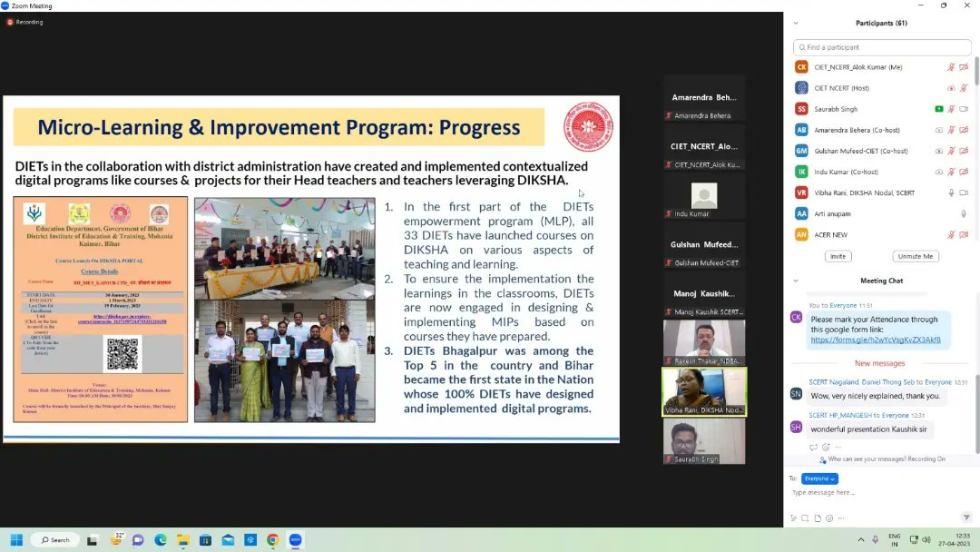Screen dimensions: 980x552
Task: Click the muted mic icon for Indu Kumar
Action: [x=951, y=172]
